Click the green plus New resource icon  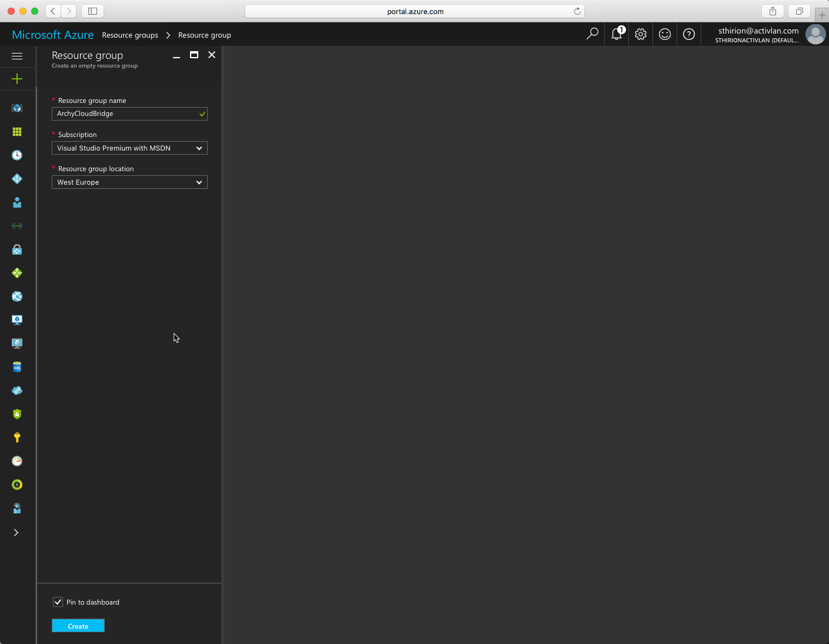tap(17, 79)
